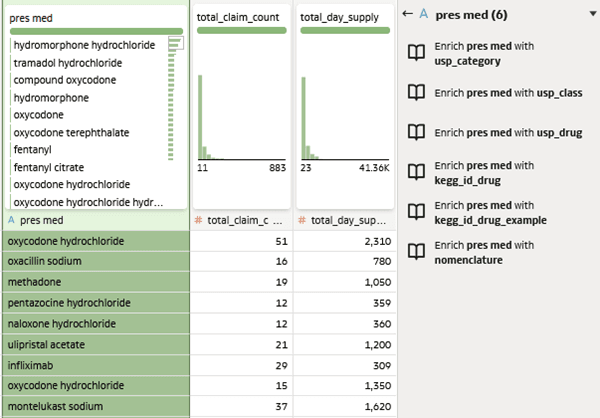Click book icon for usp_class enrichment
600x418 pixels.
[416, 92]
